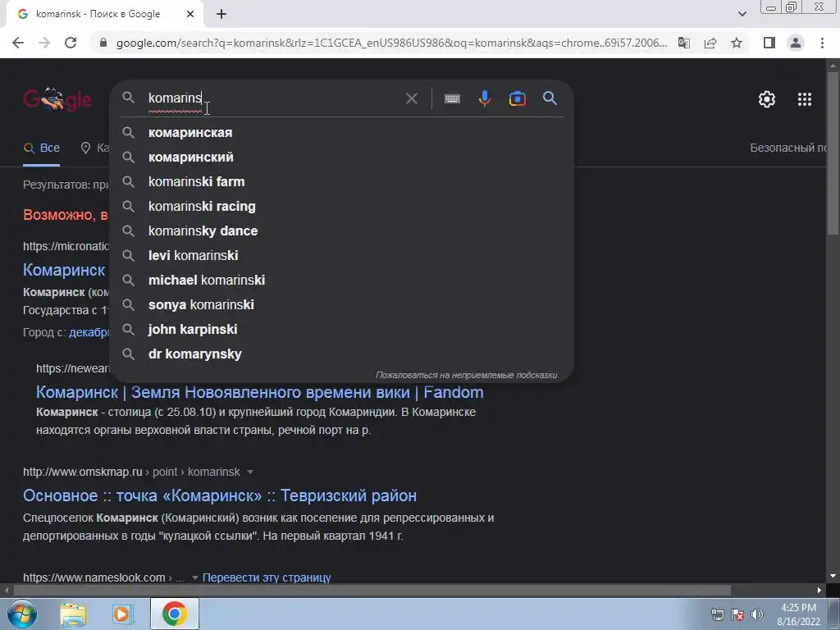Open image search with the camera icon
The width and height of the screenshot is (840, 630).
(517, 98)
